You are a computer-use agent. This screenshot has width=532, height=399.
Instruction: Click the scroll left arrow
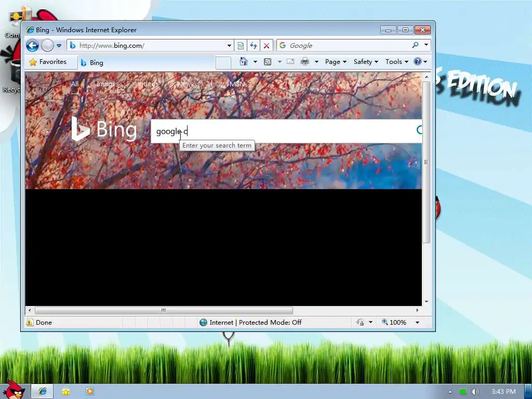[x=30, y=310]
